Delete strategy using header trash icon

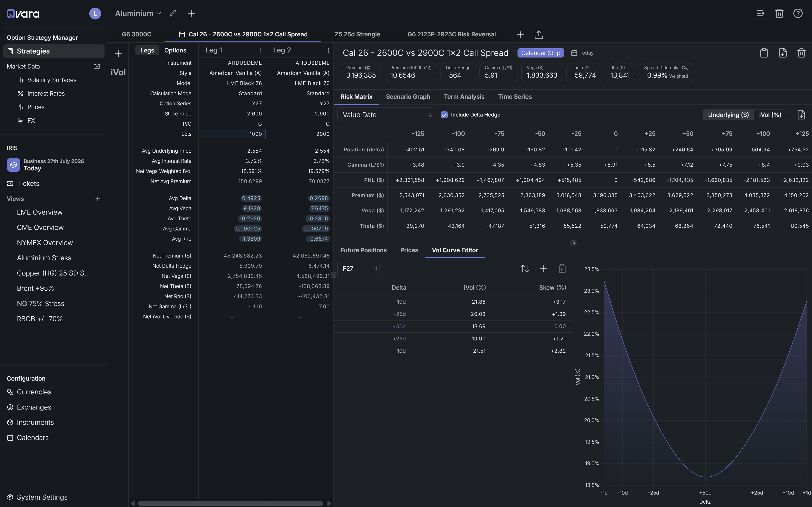(x=801, y=53)
